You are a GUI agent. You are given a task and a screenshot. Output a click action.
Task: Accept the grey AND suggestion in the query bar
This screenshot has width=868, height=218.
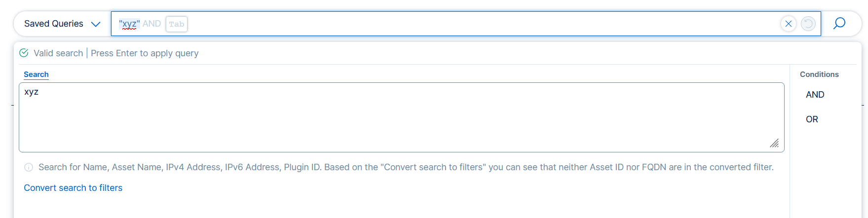[x=151, y=24]
